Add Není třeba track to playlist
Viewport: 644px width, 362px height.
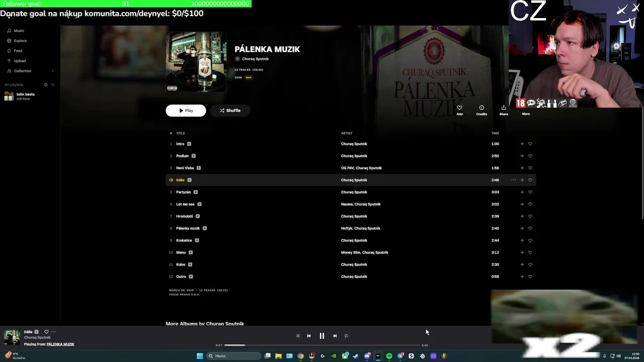coord(522,168)
